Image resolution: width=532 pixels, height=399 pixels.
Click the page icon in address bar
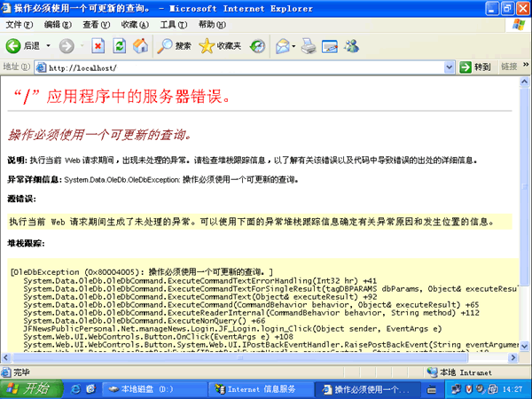[x=41, y=68]
